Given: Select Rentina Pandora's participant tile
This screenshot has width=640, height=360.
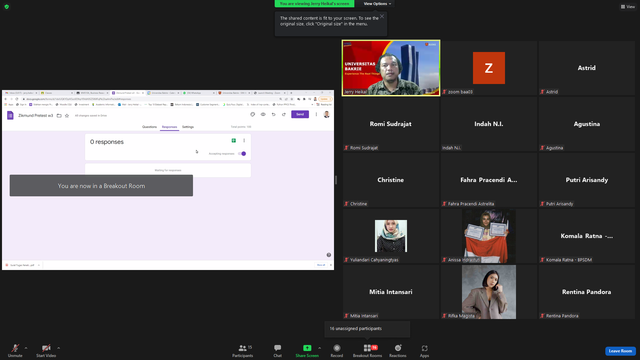Looking at the screenshot, I should (x=587, y=292).
